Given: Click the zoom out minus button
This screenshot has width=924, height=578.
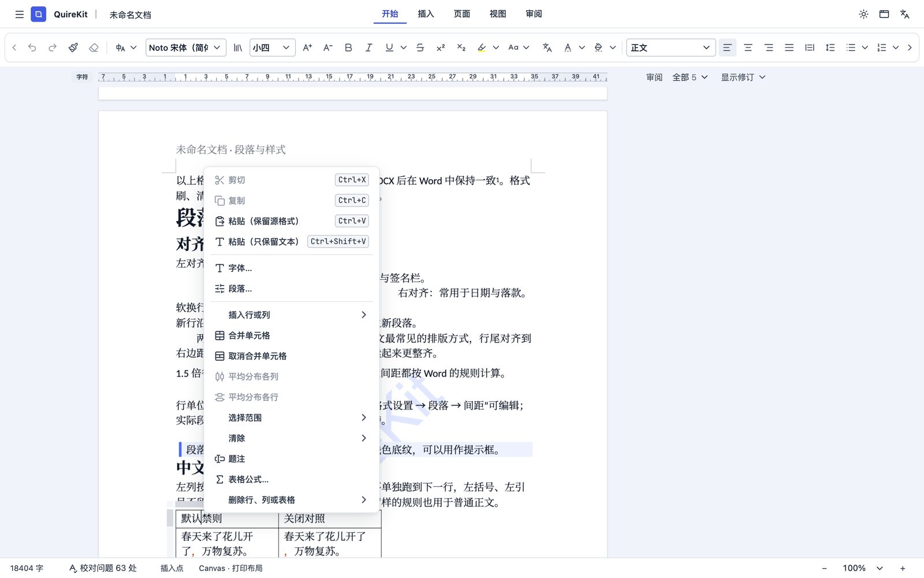Looking at the screenshot, I should [x=824, y=568].
